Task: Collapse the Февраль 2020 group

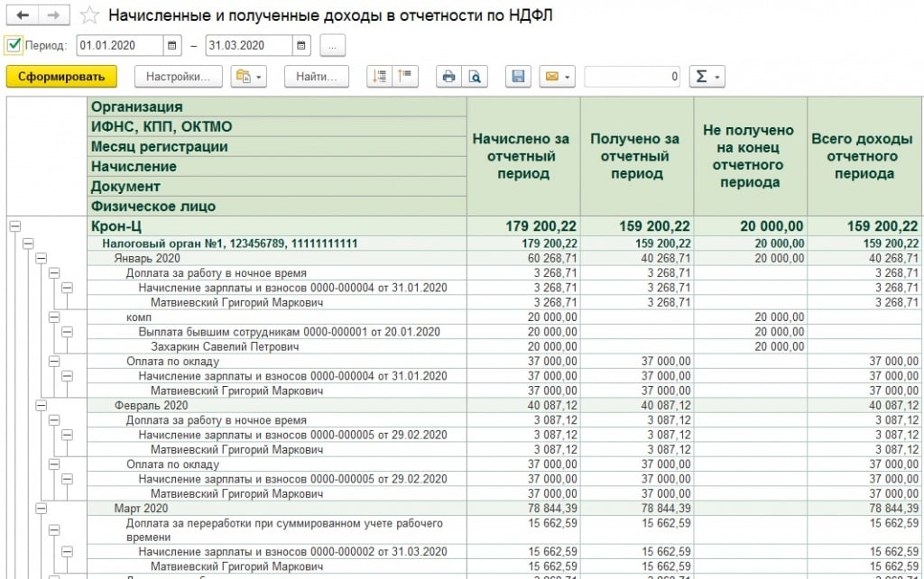Action: pyautogui.click(x=41, y=406)
